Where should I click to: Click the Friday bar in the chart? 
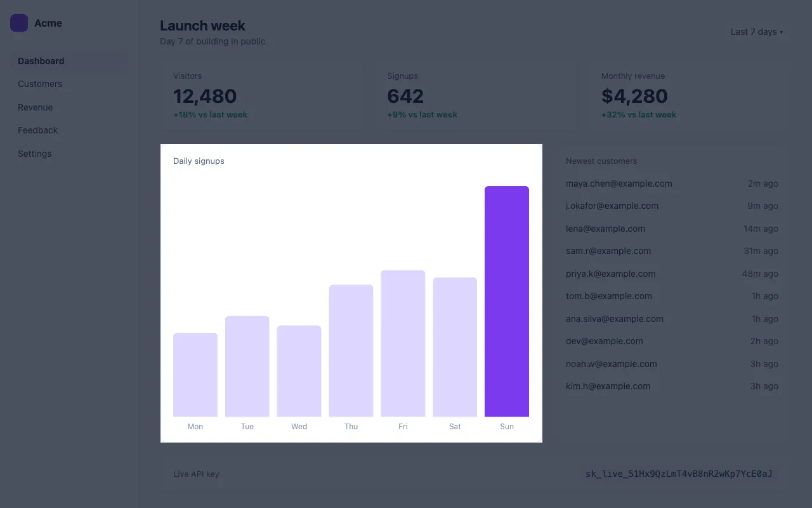[x=403, y=344]
